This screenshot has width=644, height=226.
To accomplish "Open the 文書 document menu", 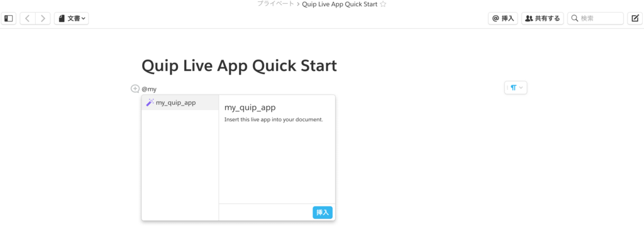I will tap(72, 18).
